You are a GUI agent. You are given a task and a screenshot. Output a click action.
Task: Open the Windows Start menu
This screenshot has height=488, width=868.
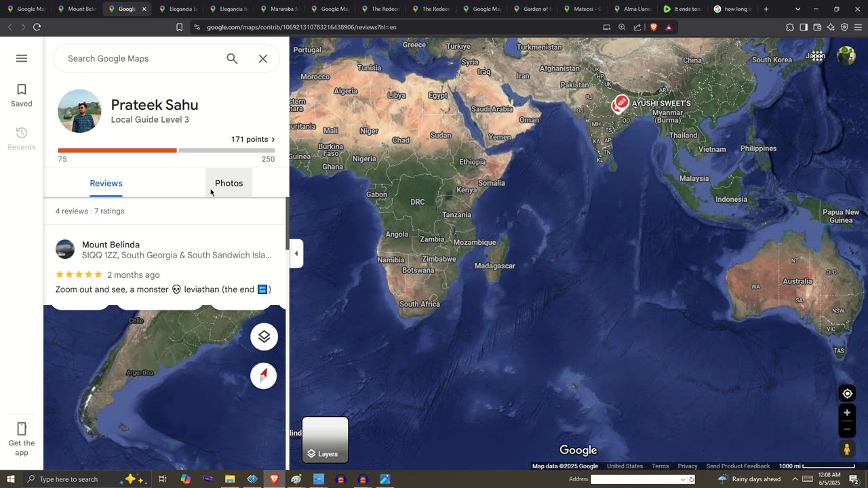[10, 479]
